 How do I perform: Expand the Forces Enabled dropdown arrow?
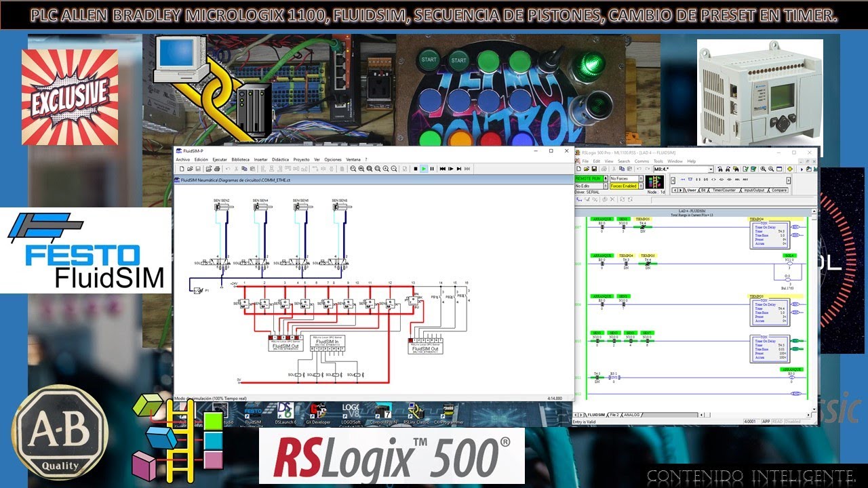pos(641,186)
